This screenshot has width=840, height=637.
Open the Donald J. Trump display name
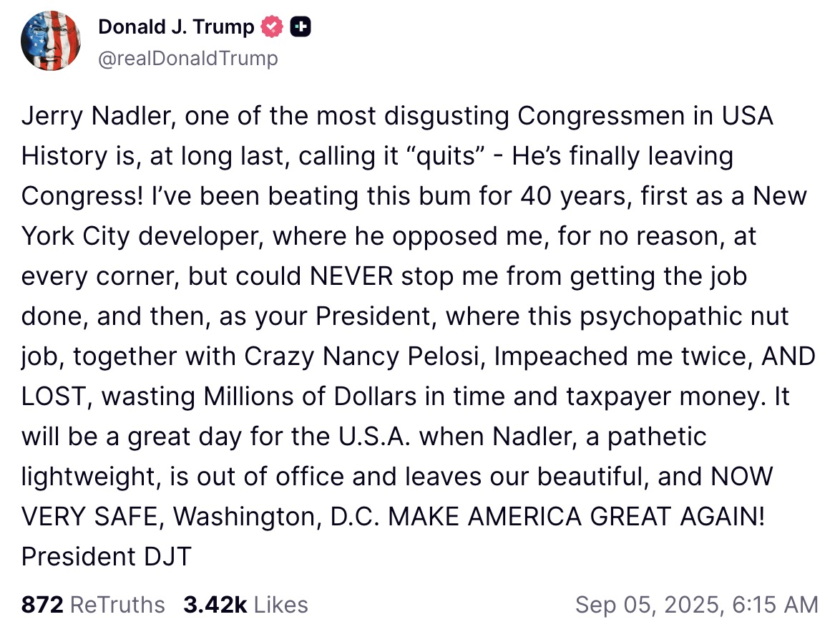click(176, 27)
